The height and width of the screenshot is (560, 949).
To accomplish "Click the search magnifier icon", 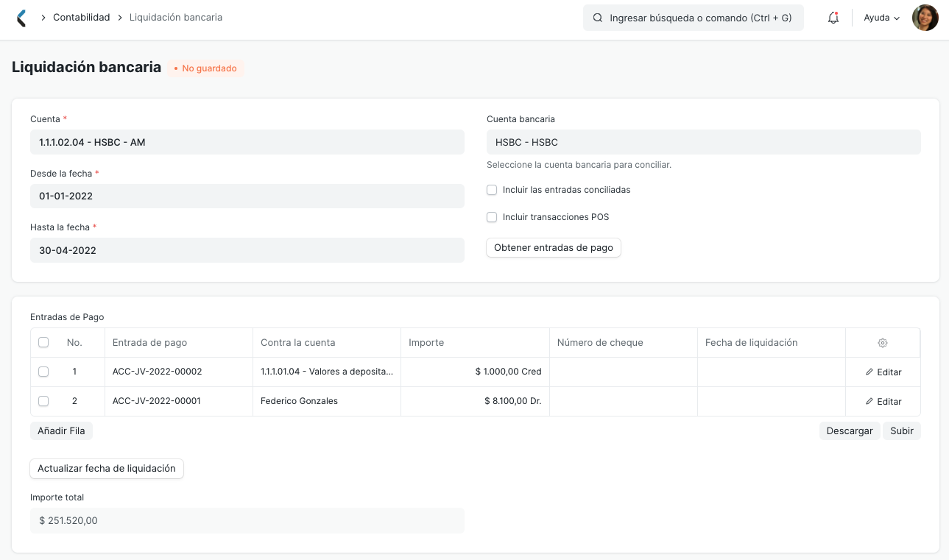I will pyautogui.click(x=598, y=18).
